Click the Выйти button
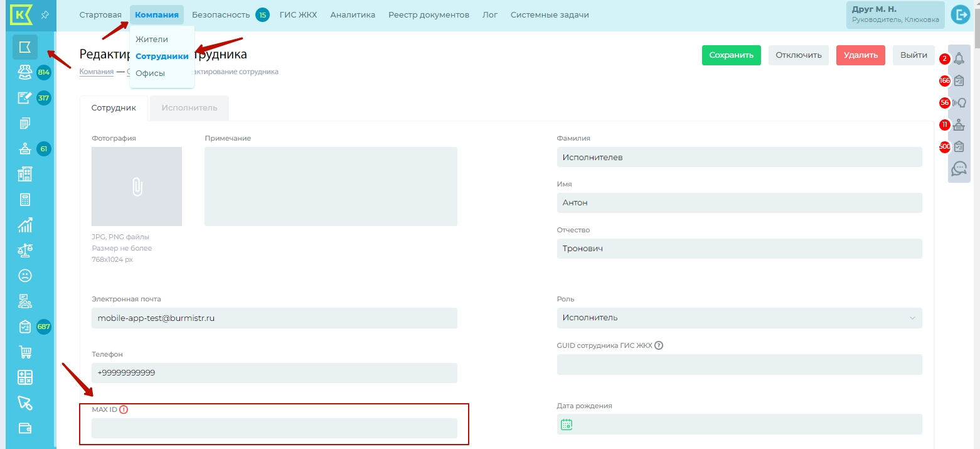Viewport: 980px width, 449px height. pos(913,55)
